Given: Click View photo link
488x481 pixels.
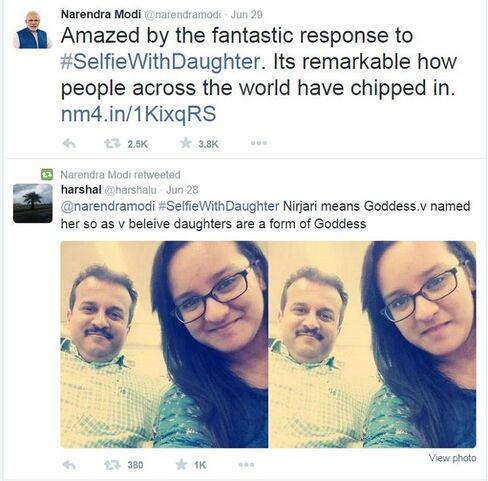Looking at the screenshot, I should click(x=452, y=458).
